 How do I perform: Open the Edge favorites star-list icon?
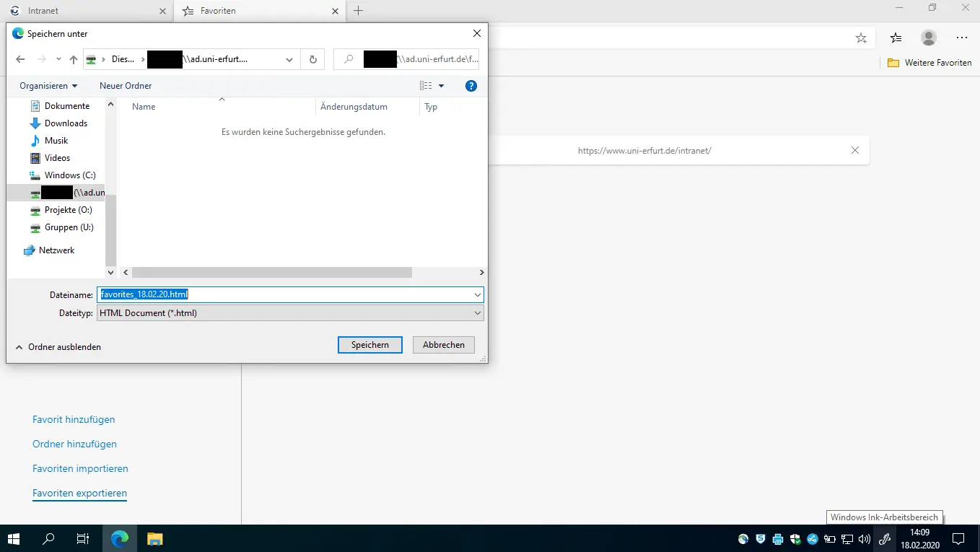[x=896, y=38]
